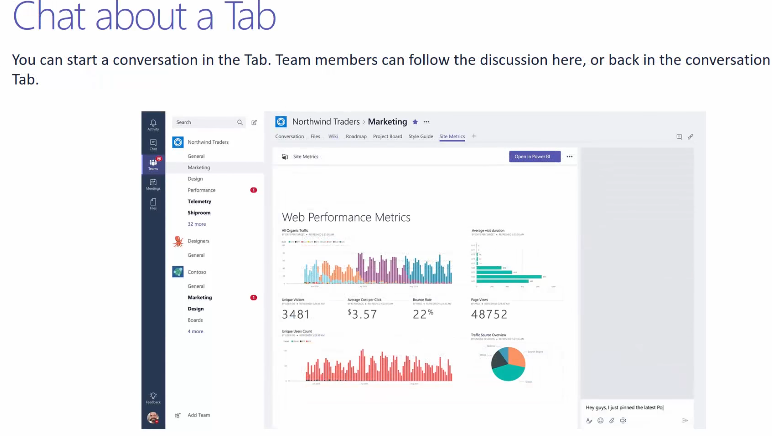Expand '4 more' channels under Contoso

tap(195, 331)
